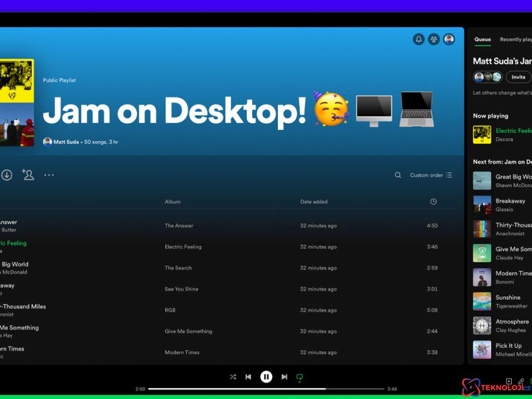Show lyrics with the microphone icon
532x399 pixels.
521,381
